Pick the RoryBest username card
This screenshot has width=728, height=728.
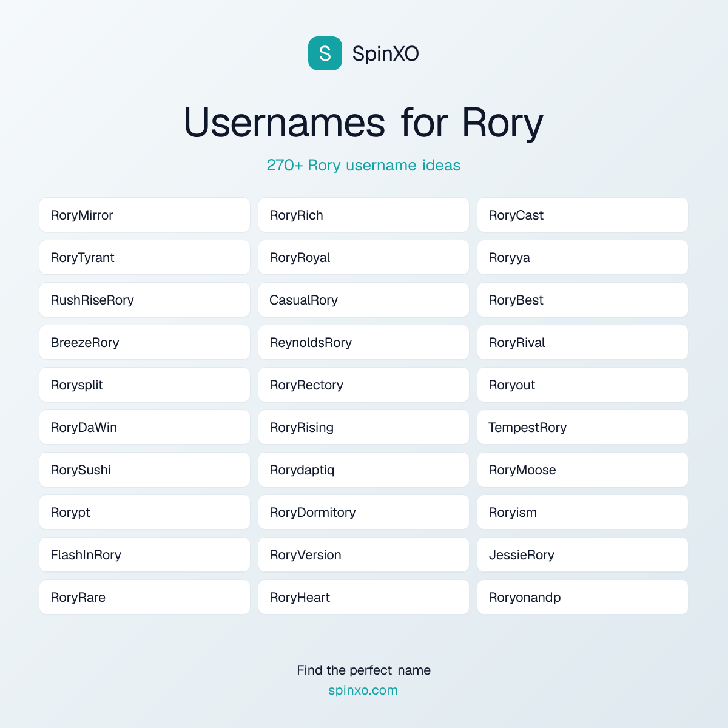[x=582, y=300]
